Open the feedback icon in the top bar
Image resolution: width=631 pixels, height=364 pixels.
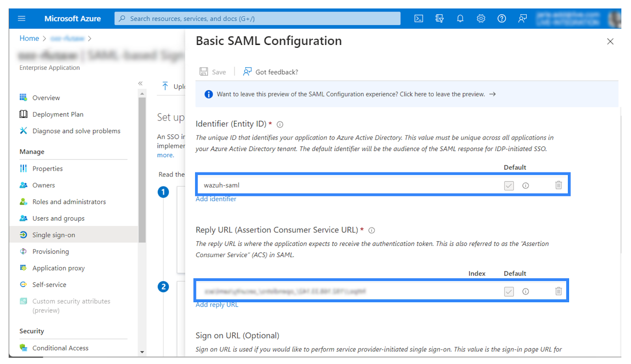[x=523, y=19]
